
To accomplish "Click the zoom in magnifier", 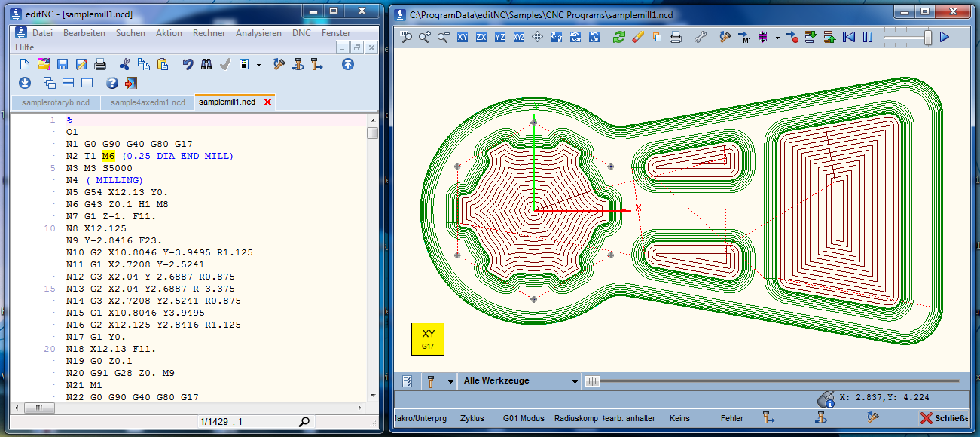I will pyautogui.click(x=425, y=37).
